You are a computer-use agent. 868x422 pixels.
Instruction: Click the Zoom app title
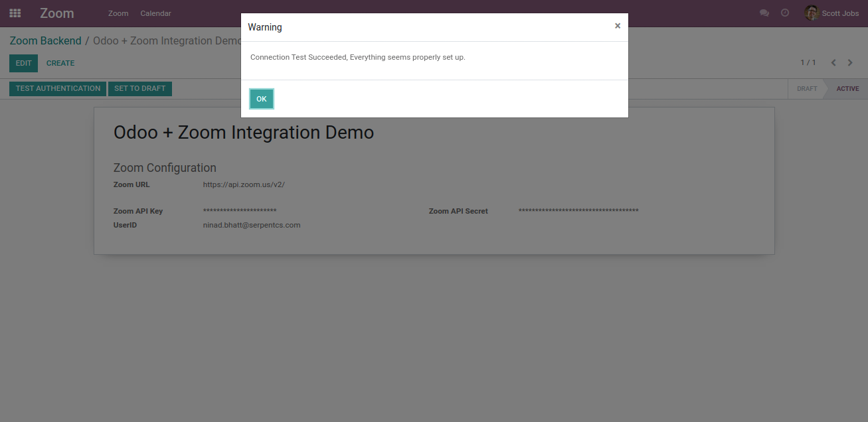(x=57, y=13)
